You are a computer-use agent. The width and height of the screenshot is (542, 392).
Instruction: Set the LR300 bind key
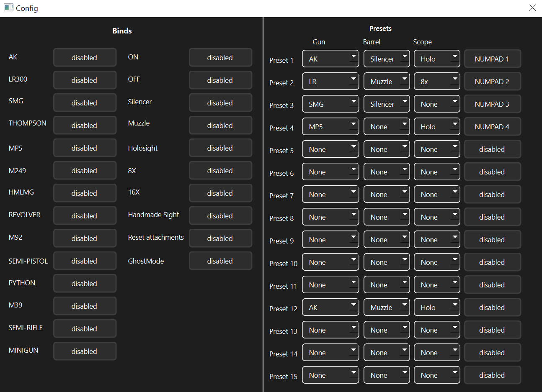(x=85, y=80)
